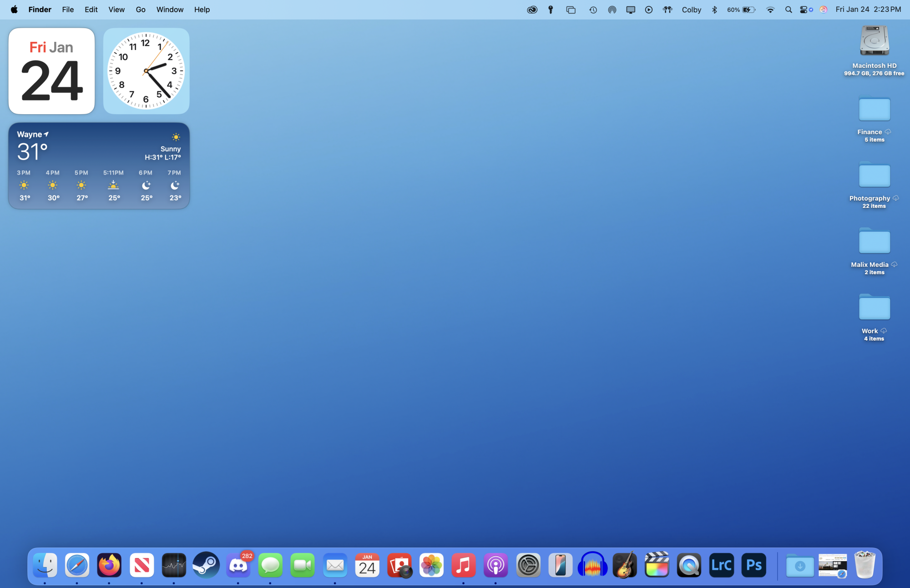Launch Firefox browser from Dock
Image resolution: width=910 pixels, height=588 pixels.
click(109, 565)
